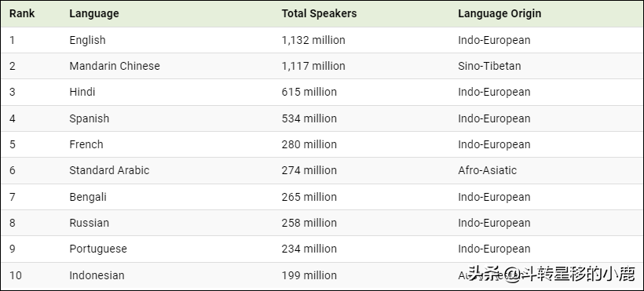Click the French language cell

coord(86,144)
